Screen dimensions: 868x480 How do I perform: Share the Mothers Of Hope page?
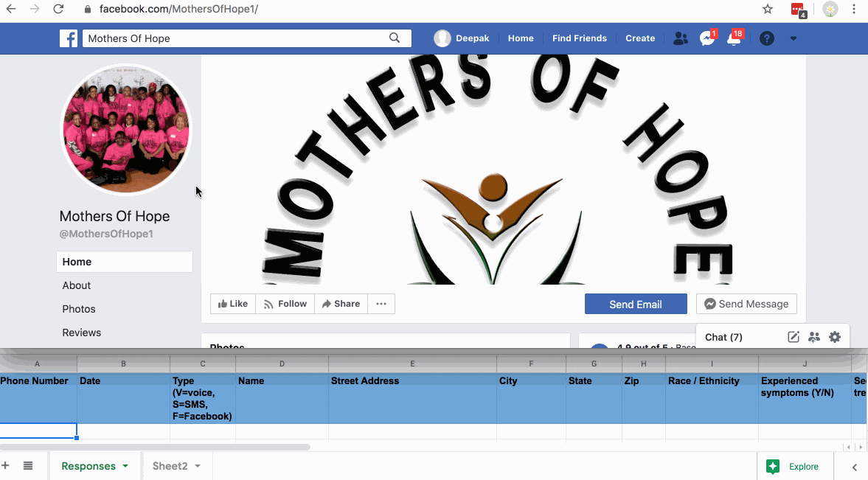click(x=341, y=303)
